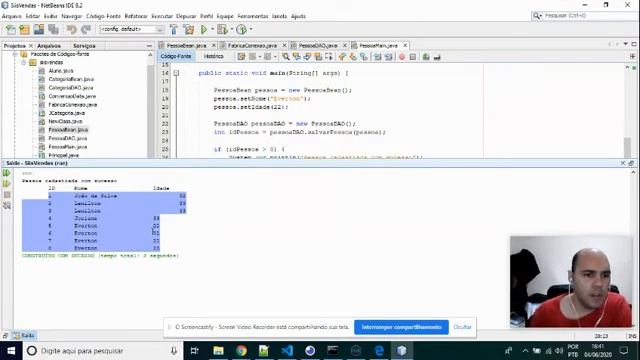The height and width of the screenshot is (360, 640).
Task: Switch to the PessoaDAO.java editor tab
Action: [x=318, y=46]
